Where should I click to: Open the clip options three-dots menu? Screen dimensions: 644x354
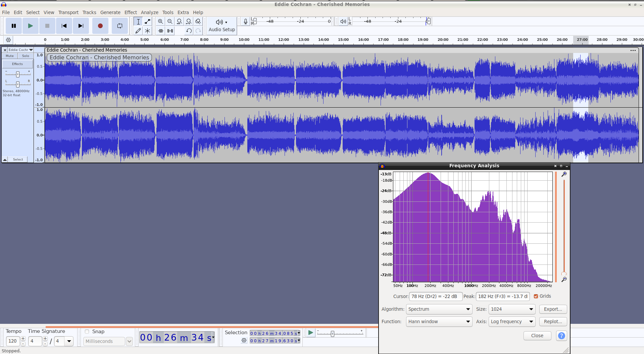[x=633, y=50]
